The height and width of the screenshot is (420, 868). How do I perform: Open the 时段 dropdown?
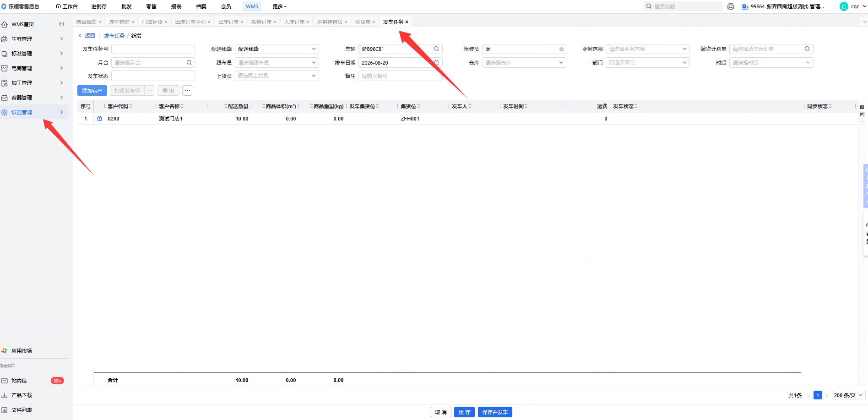point(771,63)
